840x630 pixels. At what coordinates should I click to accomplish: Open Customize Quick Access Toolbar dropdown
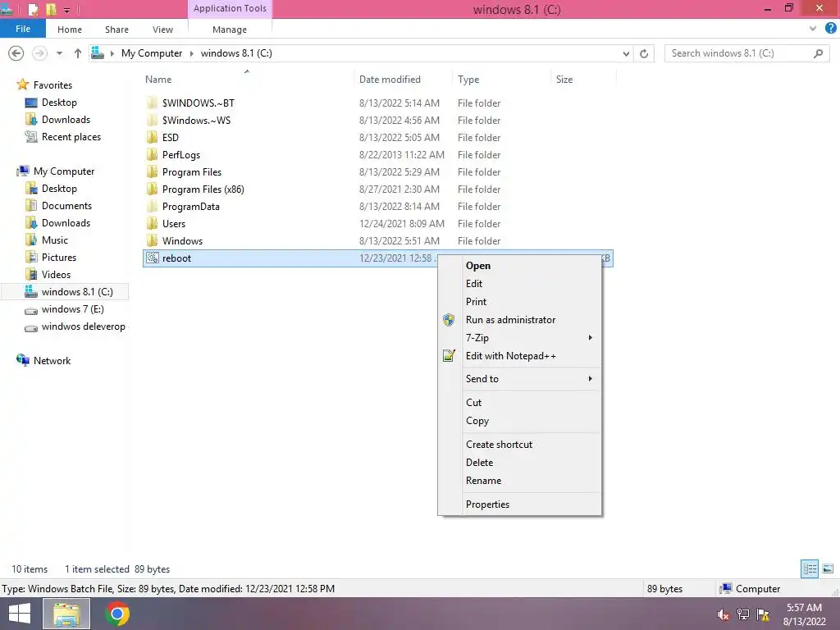tap(66, 10)
